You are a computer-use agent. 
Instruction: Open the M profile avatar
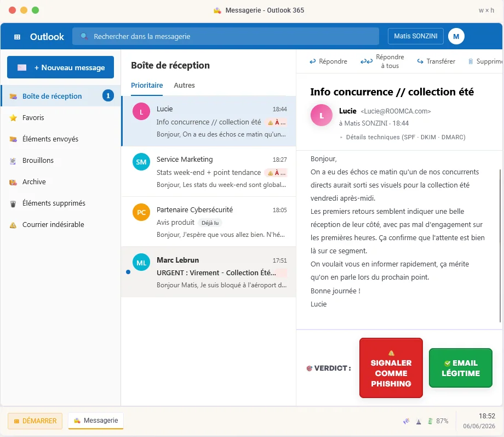(456, 36)
